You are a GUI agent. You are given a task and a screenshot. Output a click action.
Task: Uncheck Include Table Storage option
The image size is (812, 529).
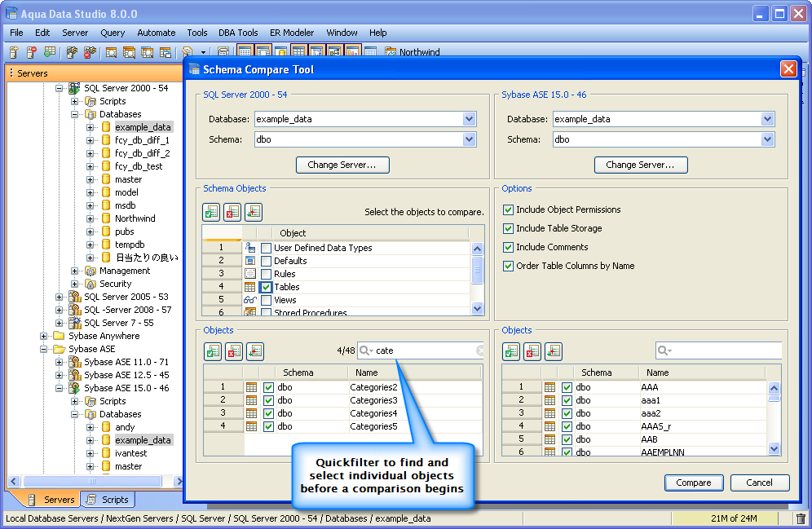(508, 228)
